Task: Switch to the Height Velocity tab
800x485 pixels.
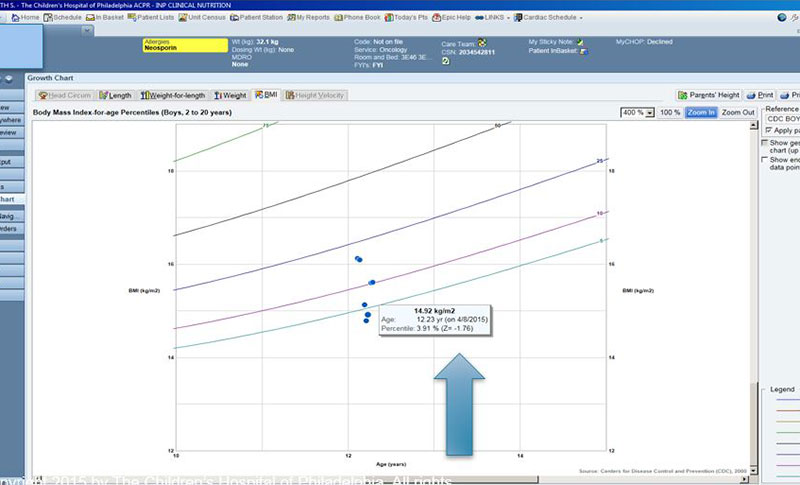Action: coord(315,95)
